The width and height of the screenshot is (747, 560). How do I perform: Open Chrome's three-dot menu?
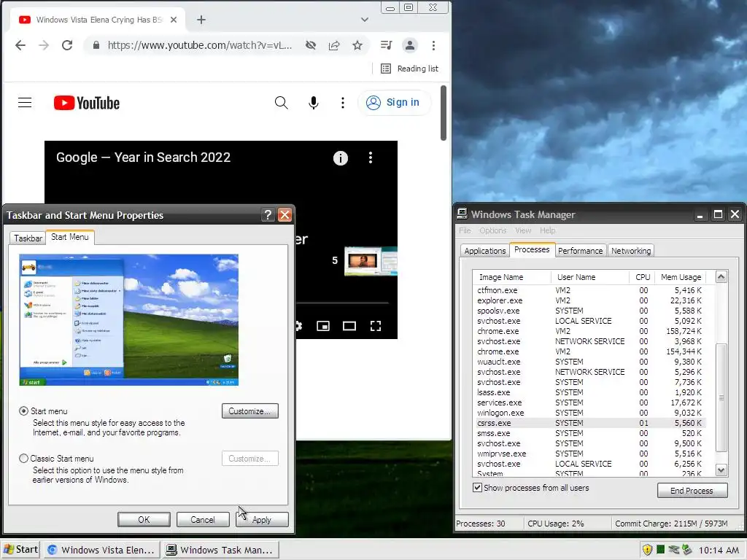click(x=433, y=45)
